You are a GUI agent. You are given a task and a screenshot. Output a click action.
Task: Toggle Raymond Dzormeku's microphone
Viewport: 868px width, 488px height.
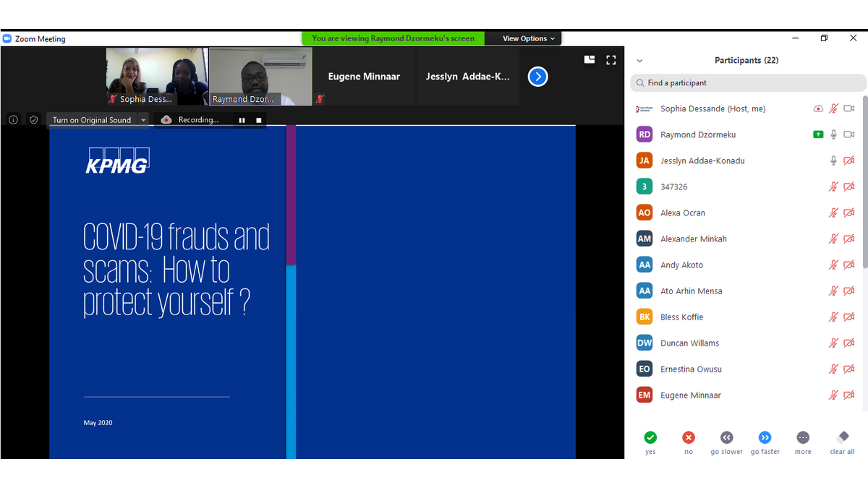(x=833, y=134)
